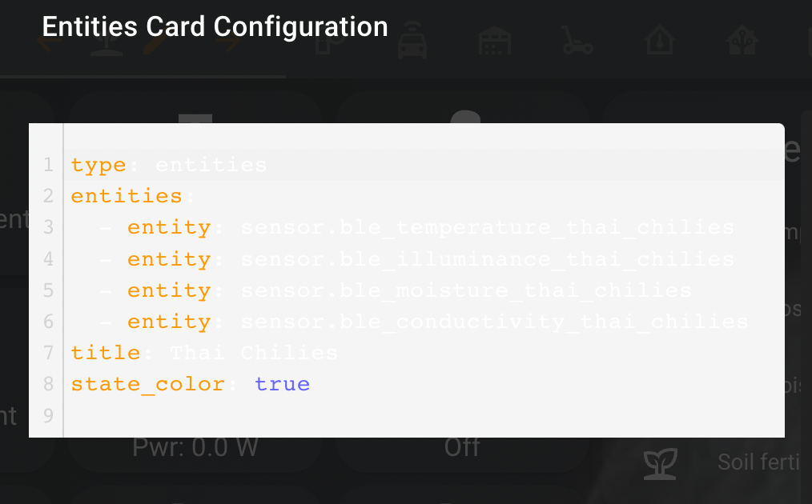Click the true value of state_color

(x=282, y=384)
